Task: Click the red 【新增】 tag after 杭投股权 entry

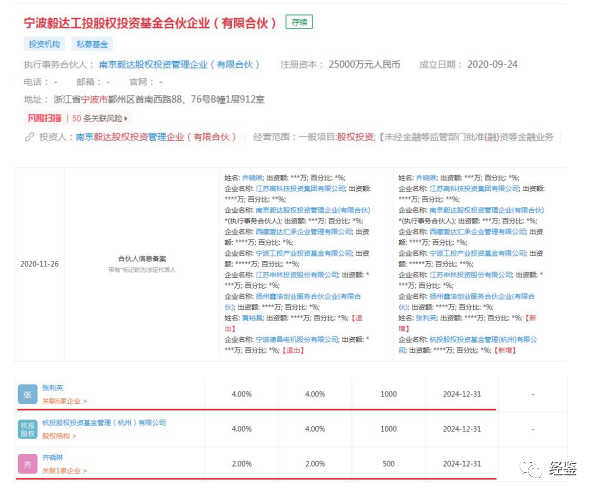Action: point(505,350)
